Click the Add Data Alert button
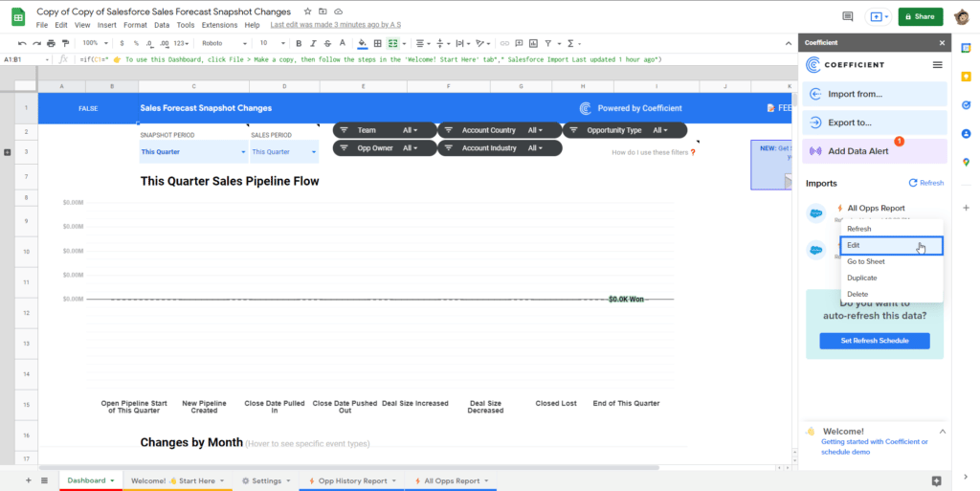Viewport: 980px width, 491px height. pos(875,151)
